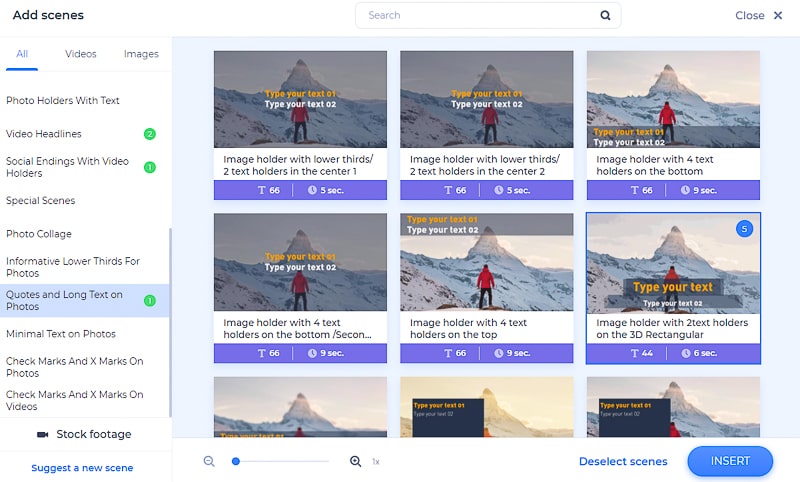Click the zoom out magnifier icon
Viewport: 800px width, 482px height.
209,461
